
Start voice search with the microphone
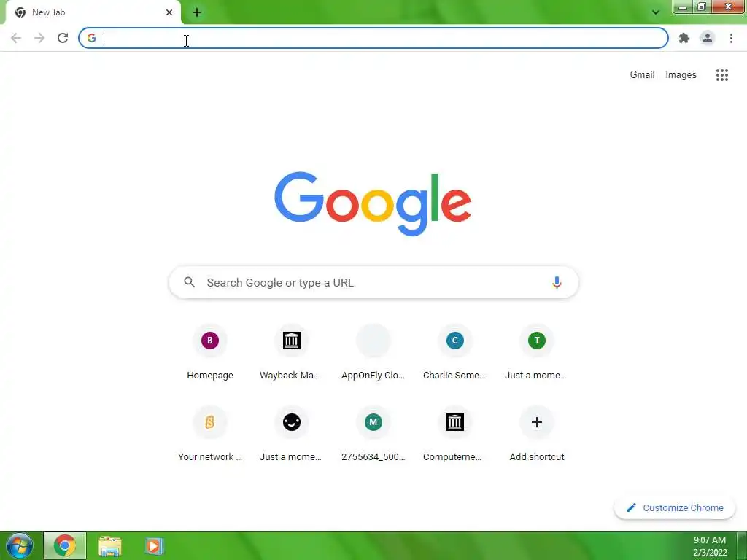[557, 282]
